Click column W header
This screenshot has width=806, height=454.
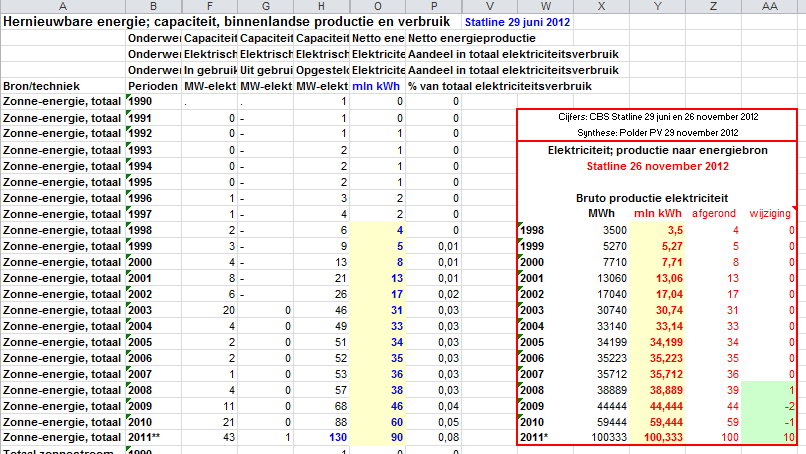pyautogui.click(x=543, y=7)
